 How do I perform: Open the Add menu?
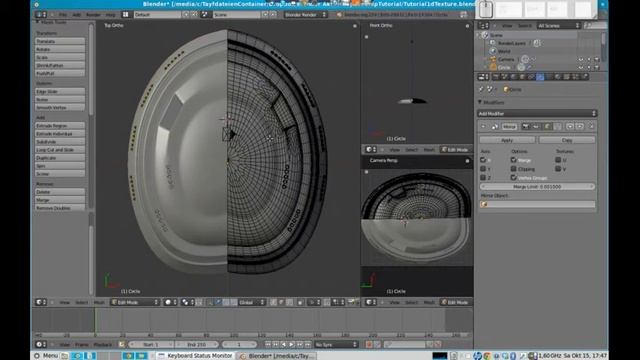point(76,15)
